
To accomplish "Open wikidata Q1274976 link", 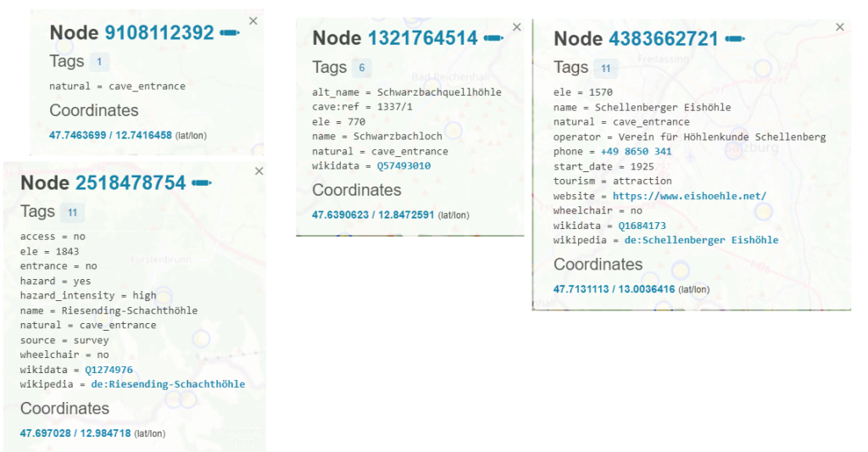I will pyautogui.click(x=109, y=370).
